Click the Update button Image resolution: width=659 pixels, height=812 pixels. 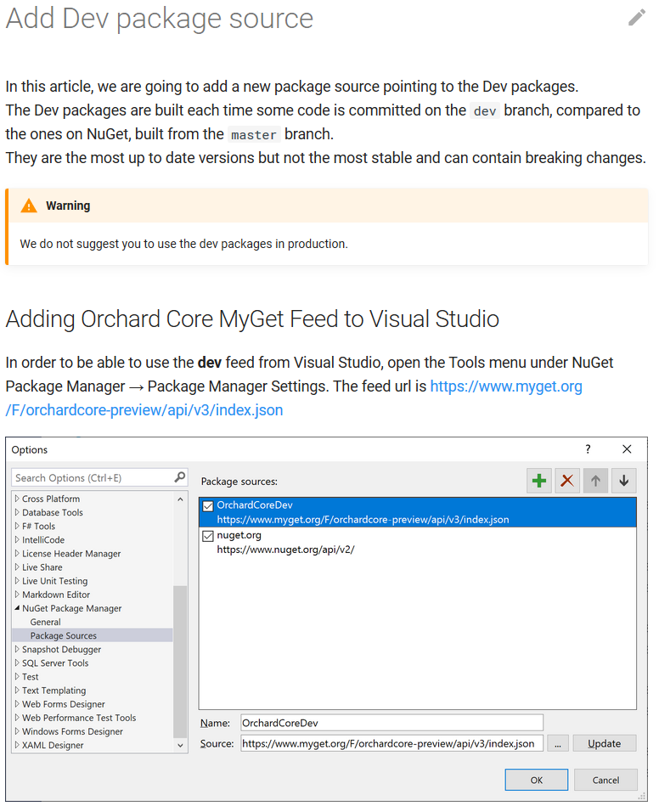(604, 744)
